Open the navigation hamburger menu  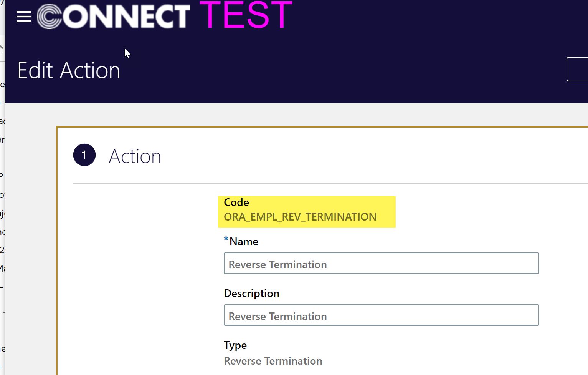pos(23,17)
